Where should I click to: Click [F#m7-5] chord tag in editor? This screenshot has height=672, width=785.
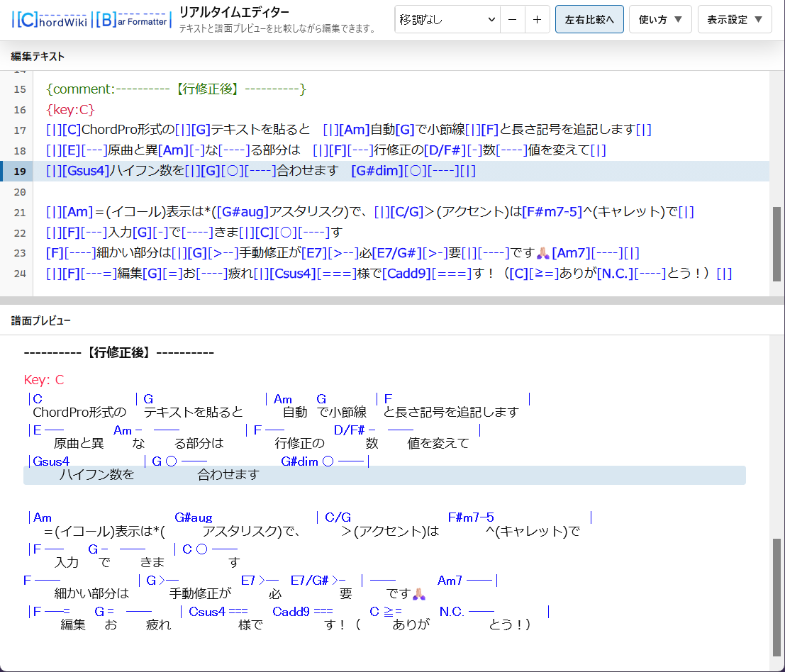click(552, 212)
